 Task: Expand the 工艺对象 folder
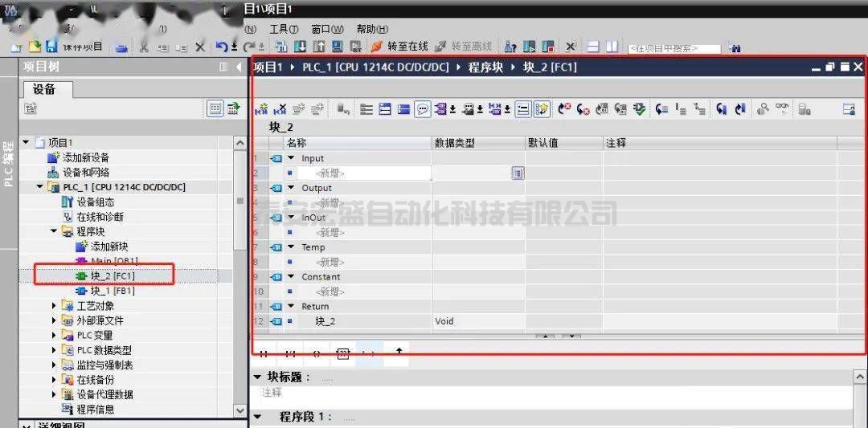54,305
